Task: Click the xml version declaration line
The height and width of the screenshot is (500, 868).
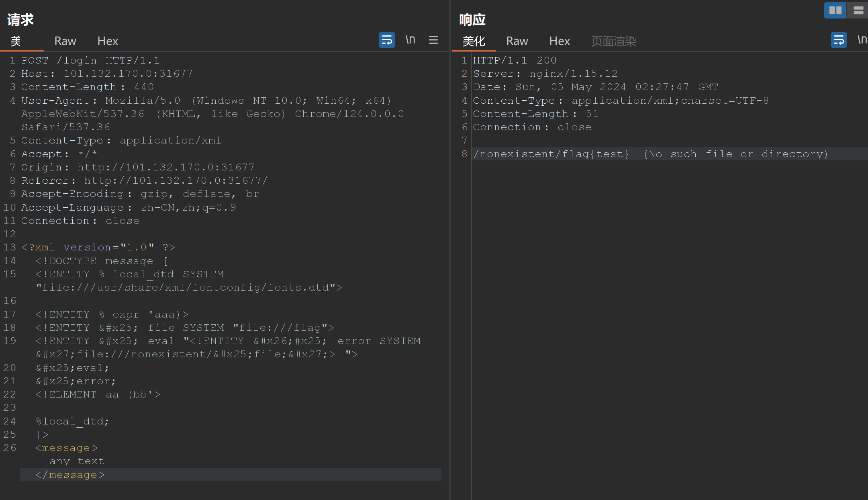Action: point(98,247)
